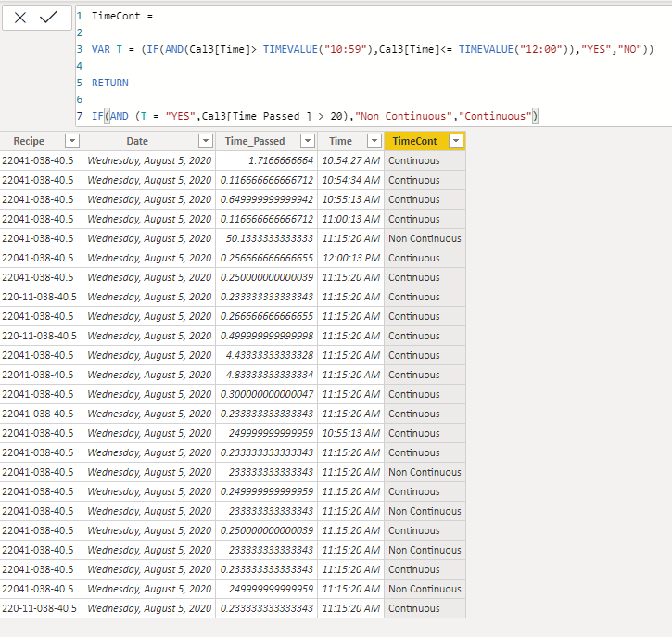Select the highlighted TimeCont column header
This screenshot has height=637, width=672.
click(415, 141)
